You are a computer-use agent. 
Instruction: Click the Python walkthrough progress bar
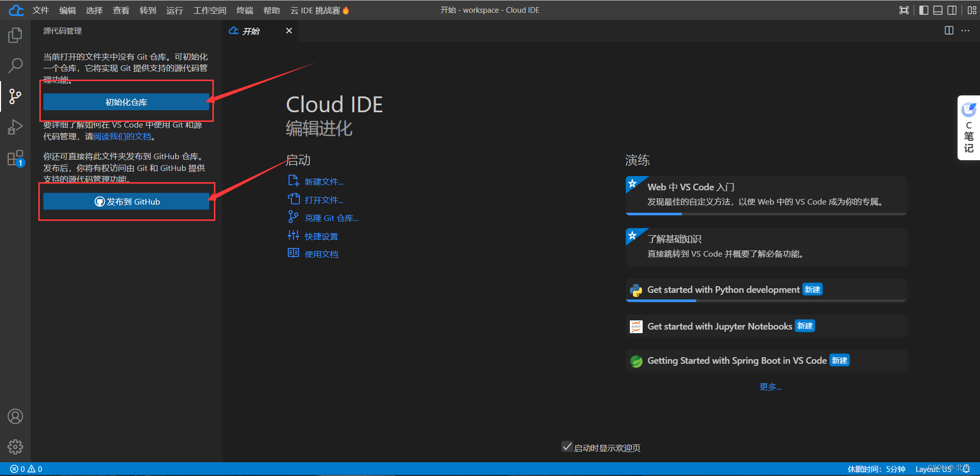click(766, 300)
